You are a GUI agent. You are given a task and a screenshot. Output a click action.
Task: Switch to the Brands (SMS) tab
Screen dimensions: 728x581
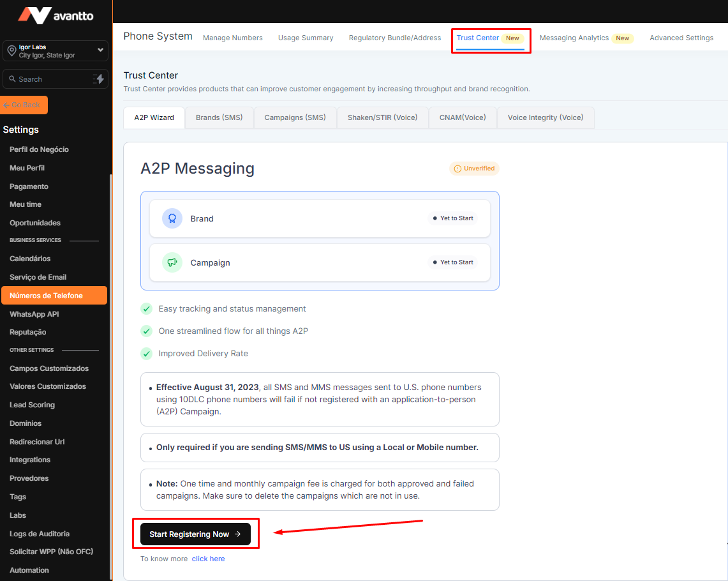[x=219, y=117]
